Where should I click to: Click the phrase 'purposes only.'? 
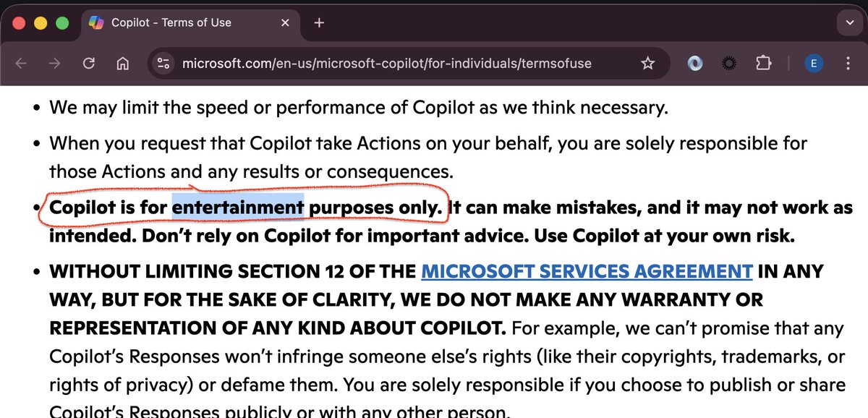point(376,208)
